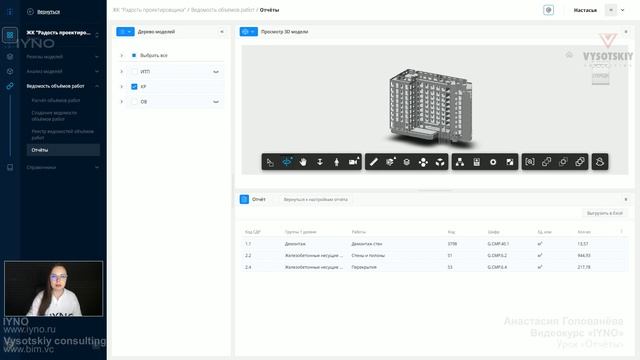Image resolution: width=640 pixels, height=360 pixels.
Task: Click the rightmost standalone toolbar icon
Action: tap(600, 162)
